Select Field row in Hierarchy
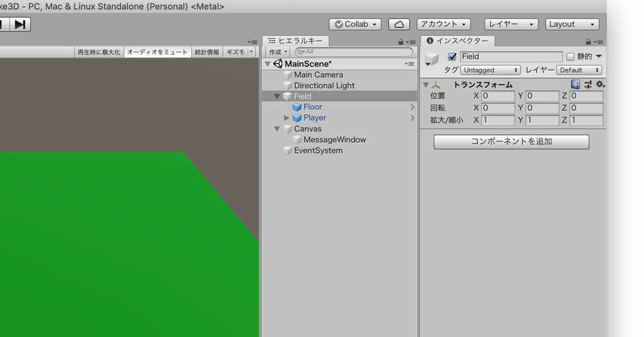This screenshot has height=337, width=644. click(x=339, y=96)
